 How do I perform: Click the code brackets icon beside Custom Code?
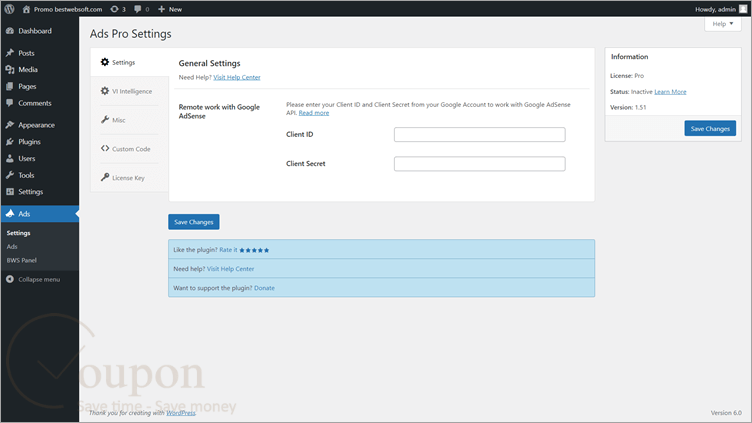pos(105,148)
